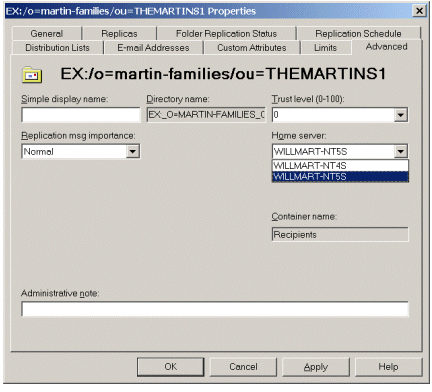Click the Directory name field
432x392 pixels.
coord(206,115)
